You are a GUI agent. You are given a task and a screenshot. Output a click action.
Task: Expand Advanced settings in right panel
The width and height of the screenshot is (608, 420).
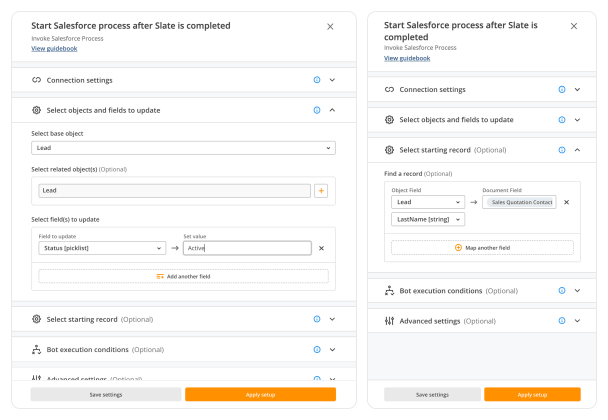577,321
